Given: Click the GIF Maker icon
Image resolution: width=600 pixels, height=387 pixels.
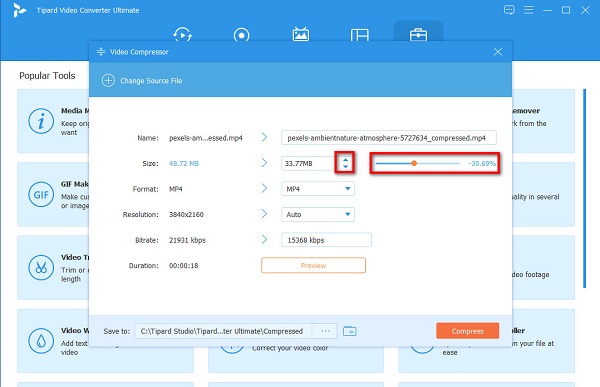Looking at the screenshot, I should [x=41, y=194].
